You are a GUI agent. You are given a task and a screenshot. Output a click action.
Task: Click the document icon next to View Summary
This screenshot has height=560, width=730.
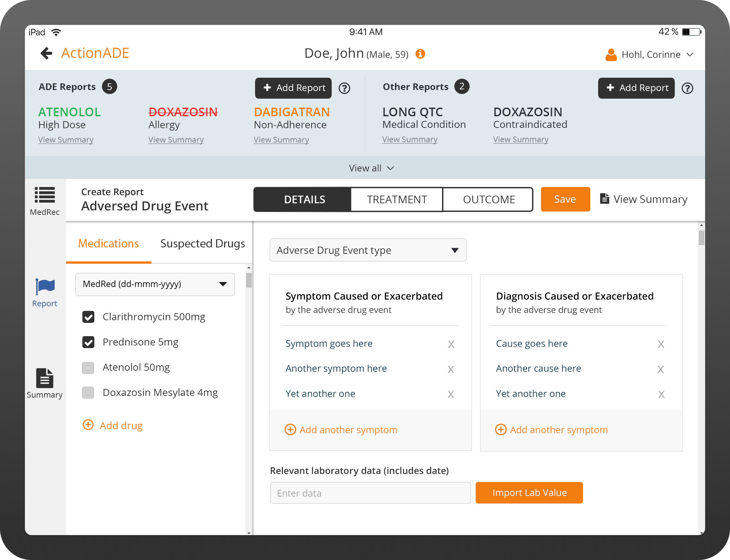pyautogui.click(x=604, y=199)
